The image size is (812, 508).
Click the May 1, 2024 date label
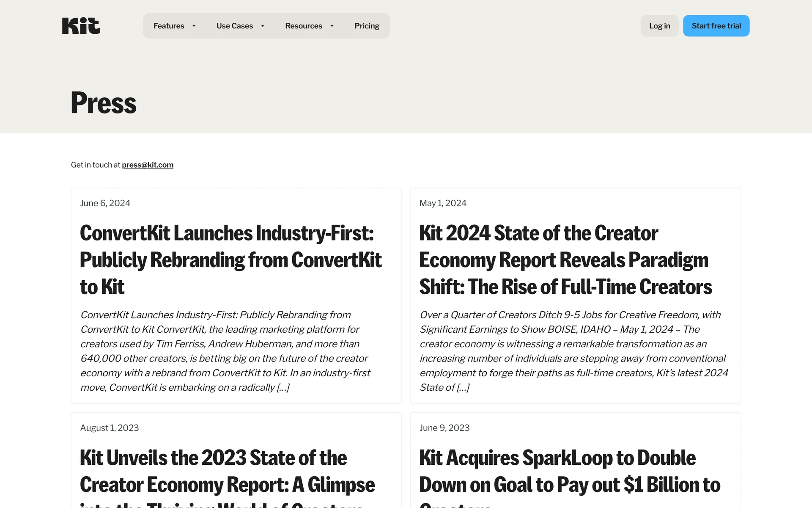(443, 203)
